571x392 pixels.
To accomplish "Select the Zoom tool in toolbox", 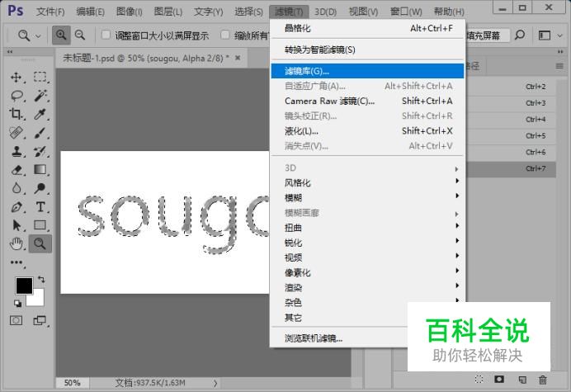I will tap(40, 243).
